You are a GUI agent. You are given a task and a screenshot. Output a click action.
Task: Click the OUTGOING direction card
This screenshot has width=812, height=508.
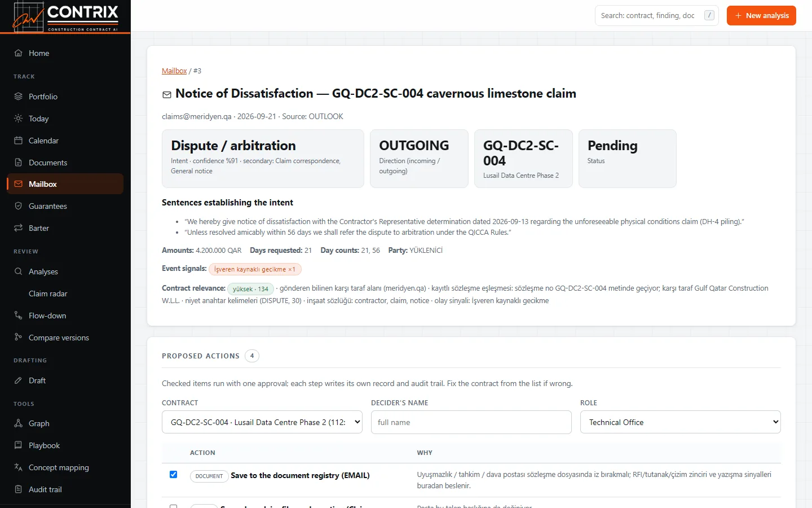click(x=419, y=159)
